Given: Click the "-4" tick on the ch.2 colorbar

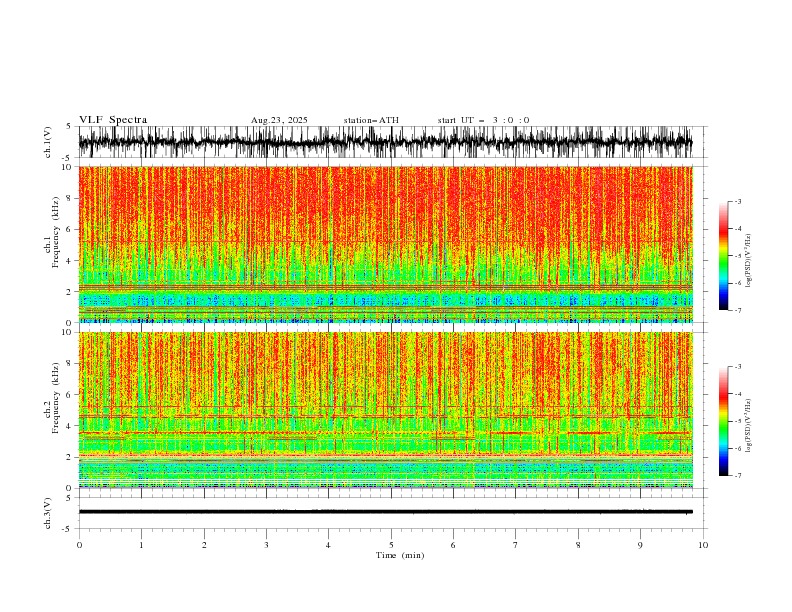Looking at the screenshot, I should [738, 394].
